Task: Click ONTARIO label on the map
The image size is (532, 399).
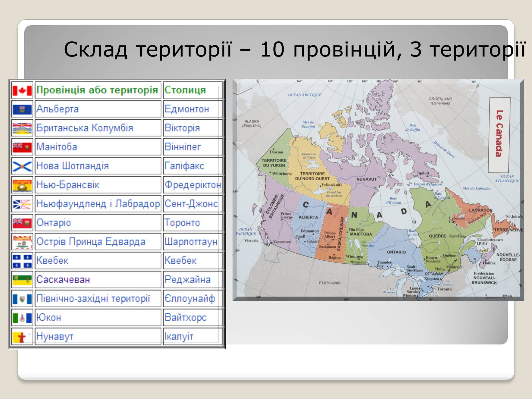Action: point(396,252)
